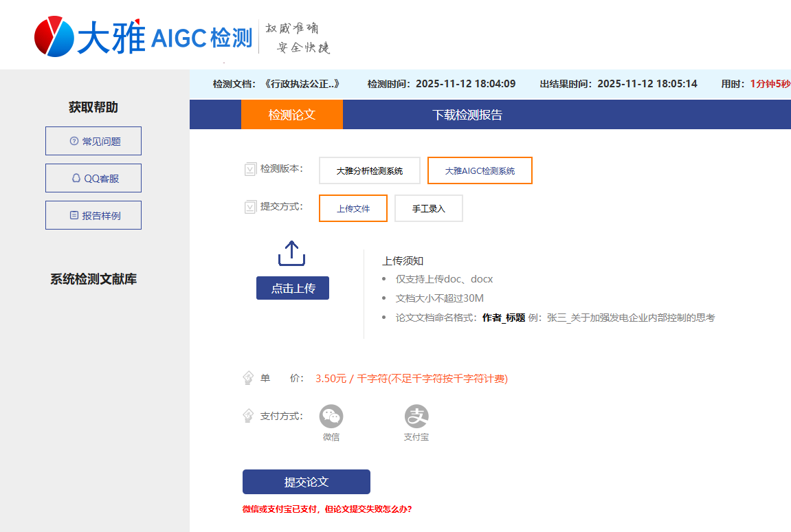Select 手工录入 submission method
This screenshot has height=532, width=791.
pos(428,208)
